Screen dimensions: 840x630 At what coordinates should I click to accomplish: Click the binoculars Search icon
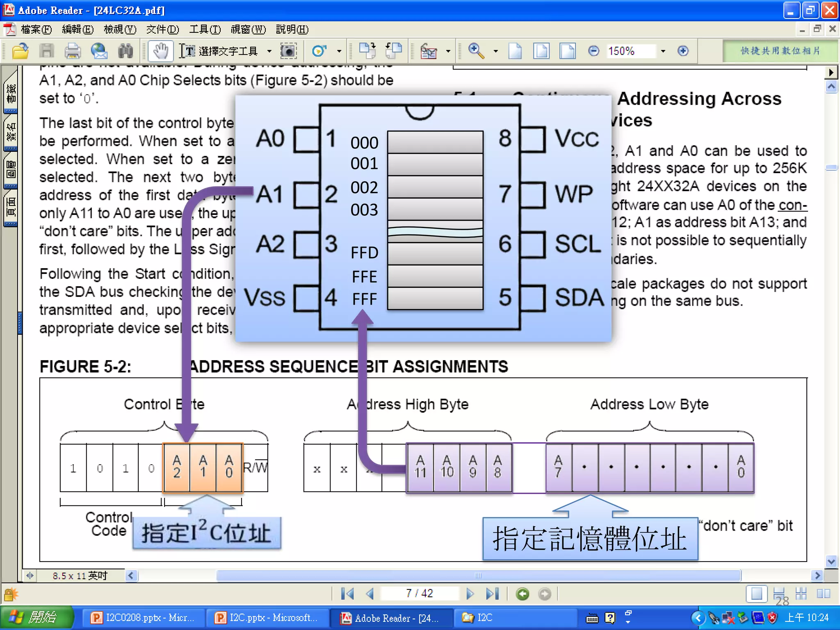click(126, 51)
